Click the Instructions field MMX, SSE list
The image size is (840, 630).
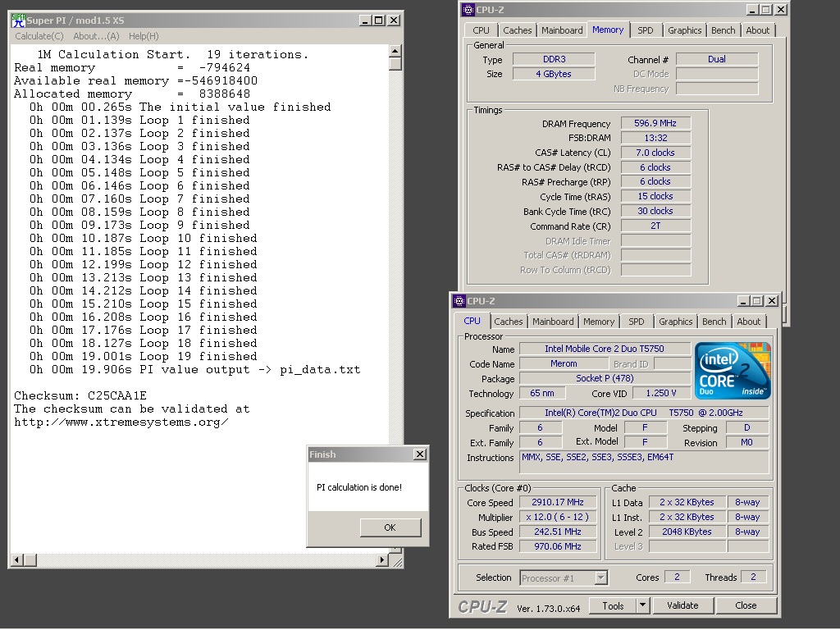(644, 463)
